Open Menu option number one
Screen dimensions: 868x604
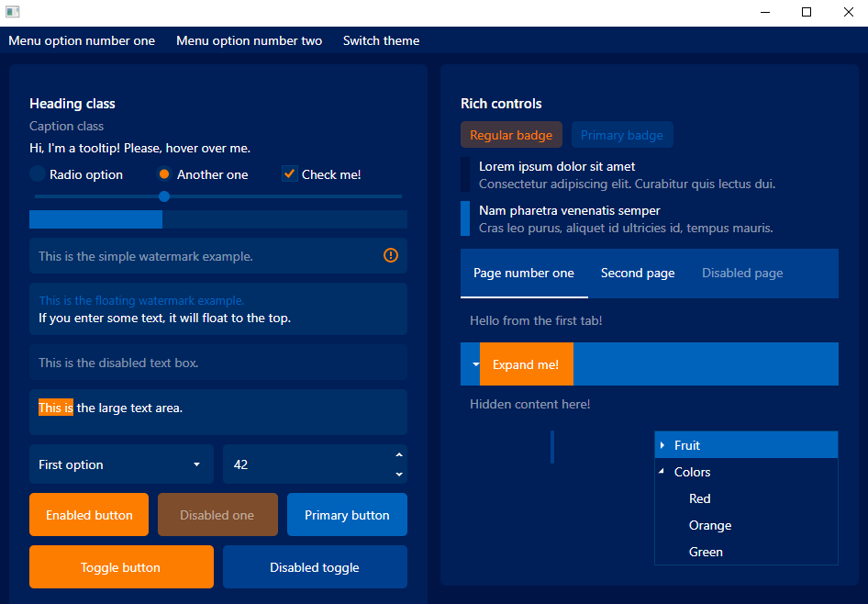pyautogui.click(x=82, y=40)
